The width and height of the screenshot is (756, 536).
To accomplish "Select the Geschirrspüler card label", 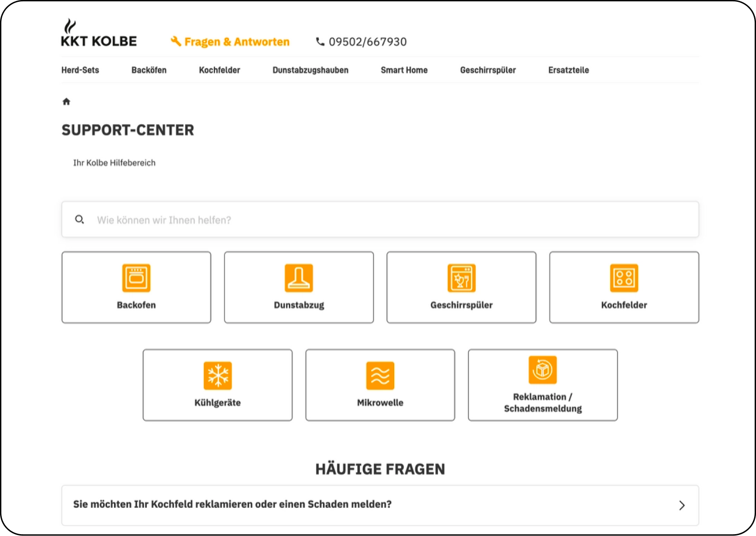I will click(462, 305).
